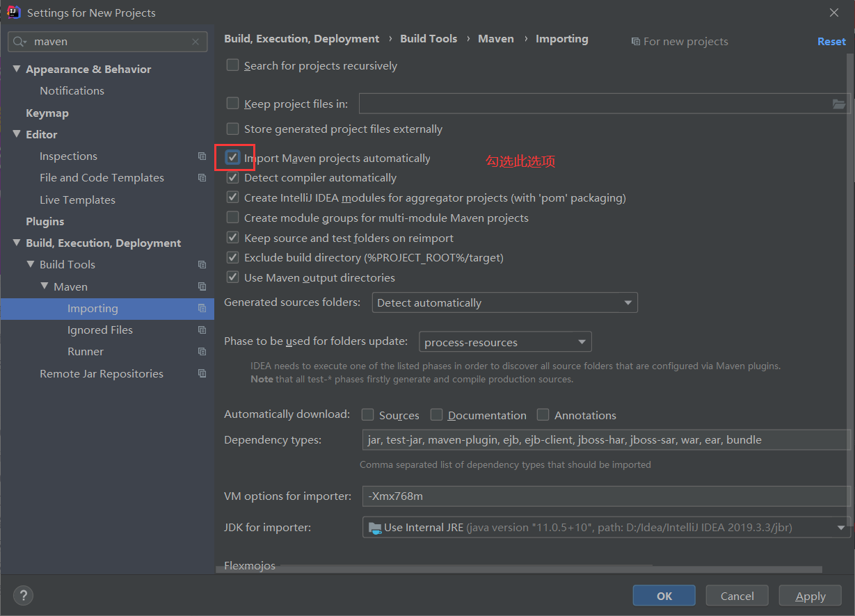The height and width of the screenshot is (616, 855).
Task: Click the For new projects icon
Action: pos(635,42)
